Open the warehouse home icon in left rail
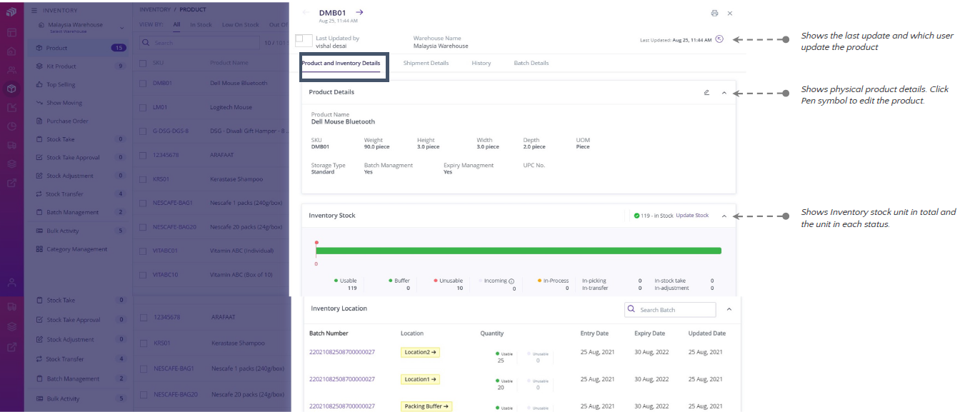This screenshot has width=980, height=412. 11,51
